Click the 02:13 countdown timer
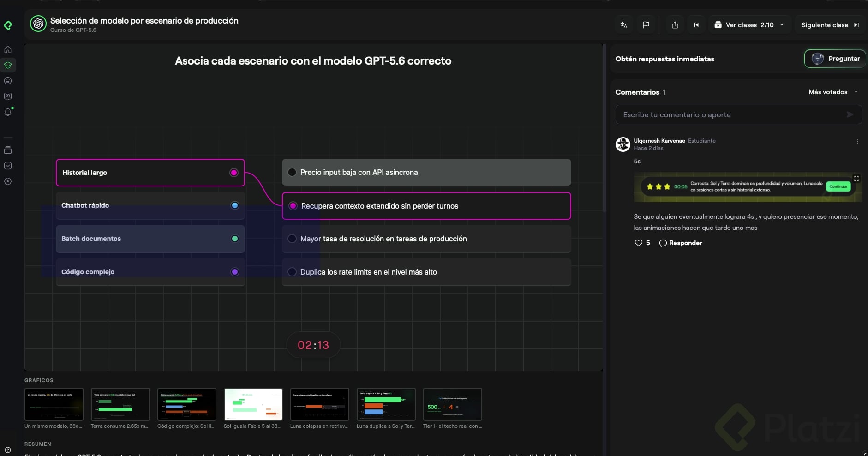Viewport: 868px width, 456px height. [313, 345]
